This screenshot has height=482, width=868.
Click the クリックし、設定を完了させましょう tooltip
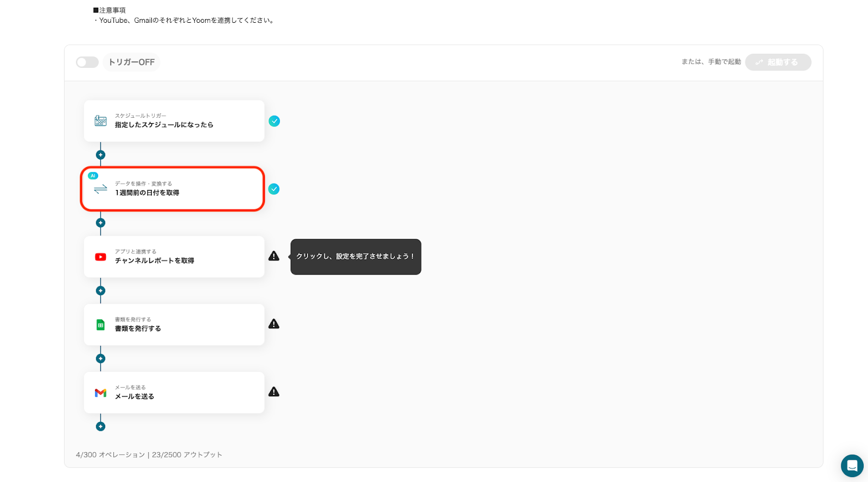[x=356, y=257]
